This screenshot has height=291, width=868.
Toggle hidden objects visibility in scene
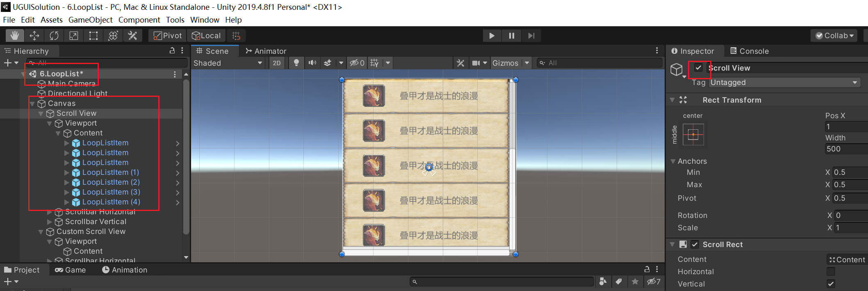point(357,63)
